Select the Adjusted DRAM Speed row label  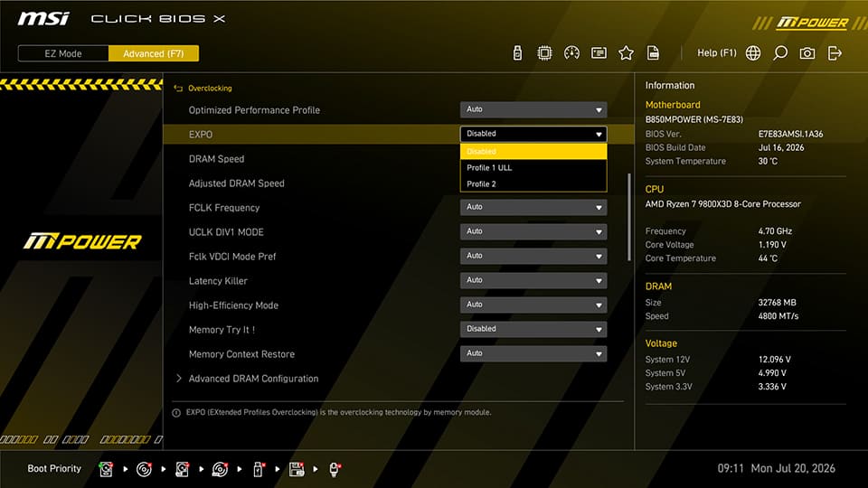click(x=236, y=183)
